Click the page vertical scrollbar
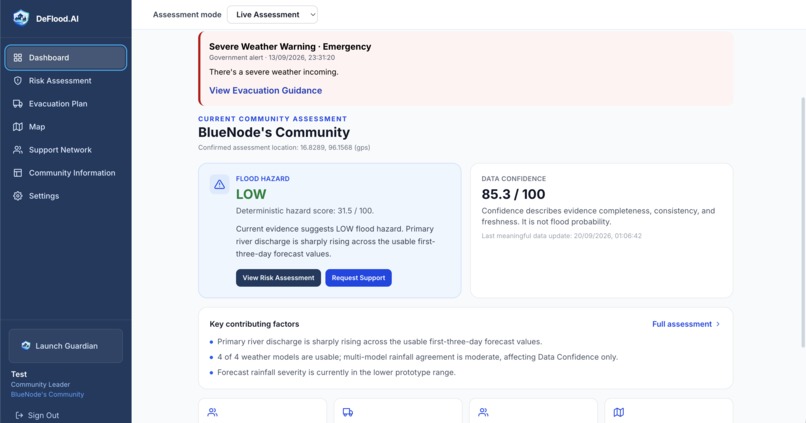 (802, 223)
